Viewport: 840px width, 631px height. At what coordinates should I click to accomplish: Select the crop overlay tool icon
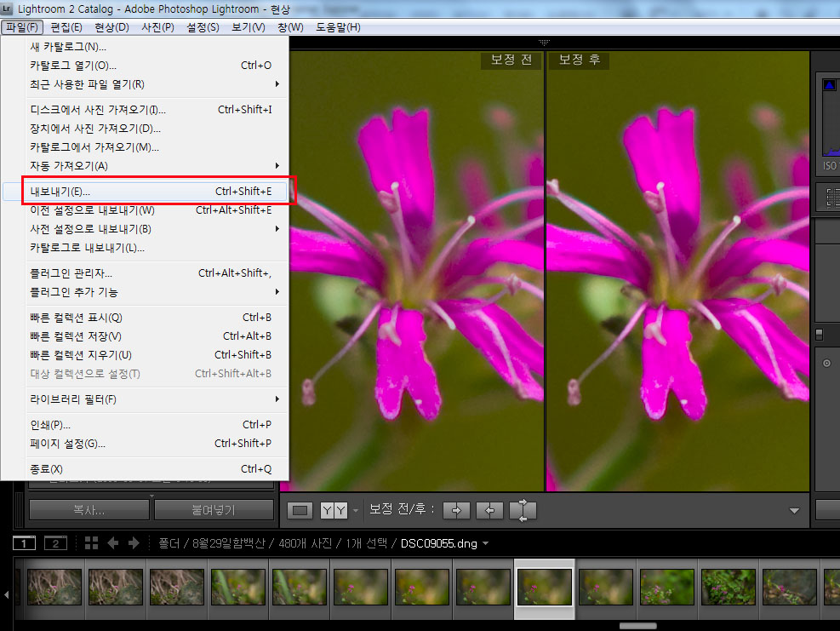tap(831, 198)
